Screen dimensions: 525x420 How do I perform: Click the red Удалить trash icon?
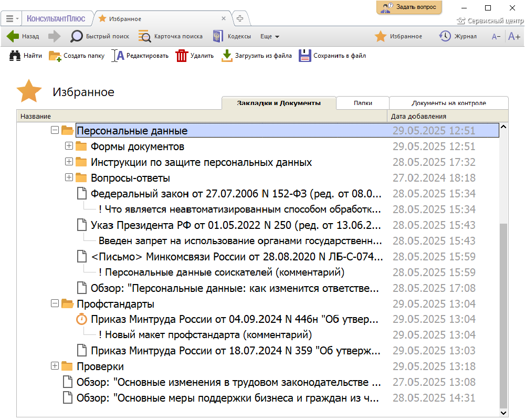[x=182, y=56]
